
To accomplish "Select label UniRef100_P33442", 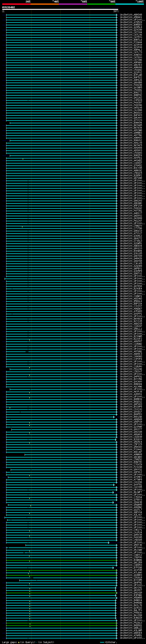I will coord(131,450).
